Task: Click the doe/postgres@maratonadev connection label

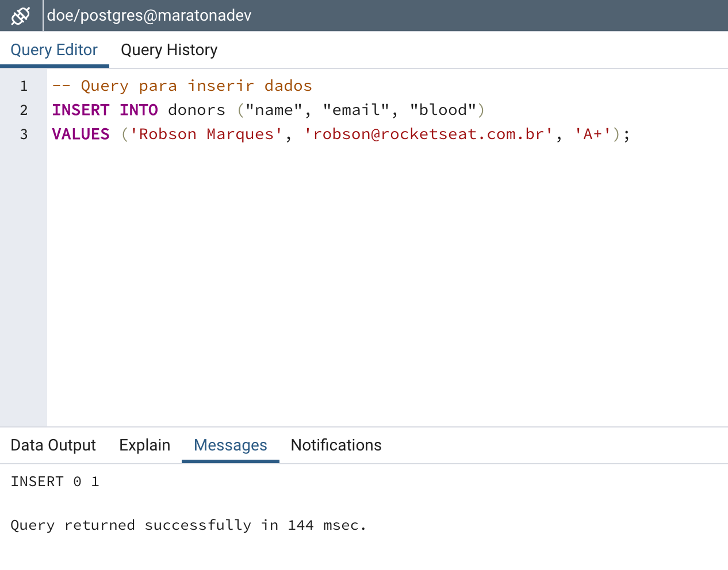Action: [x=149, y=16]
